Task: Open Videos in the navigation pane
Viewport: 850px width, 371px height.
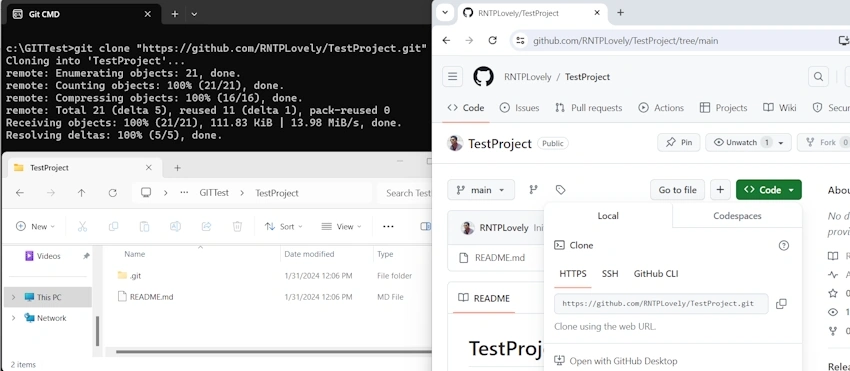Action: click(48, 256)
